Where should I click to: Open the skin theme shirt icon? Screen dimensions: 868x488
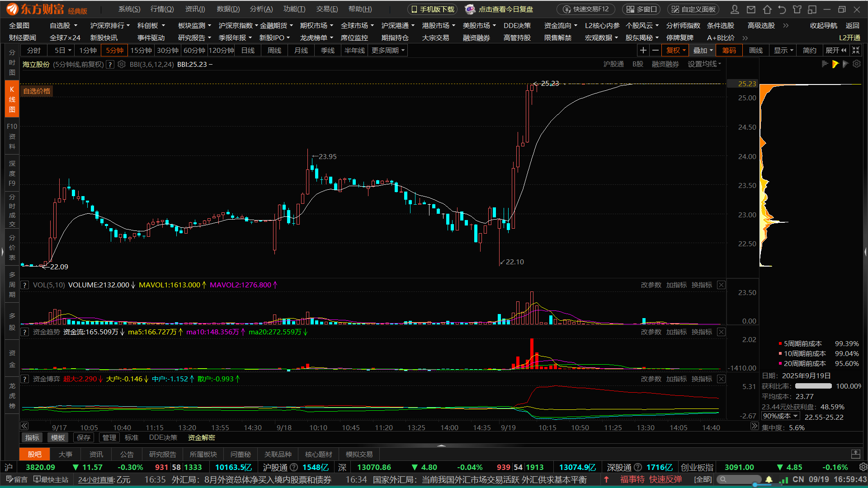pyautogui.click(x=797, y=9)
